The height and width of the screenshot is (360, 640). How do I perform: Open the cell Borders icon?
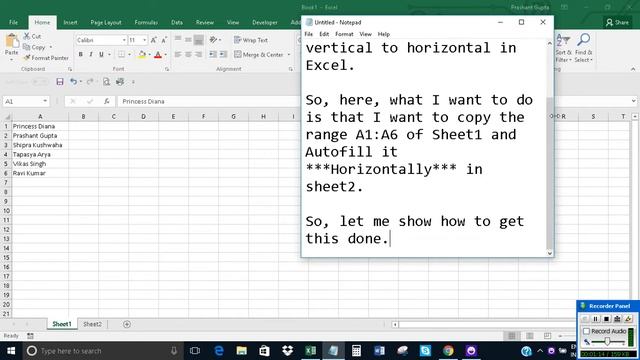click(x=122, y=54)
